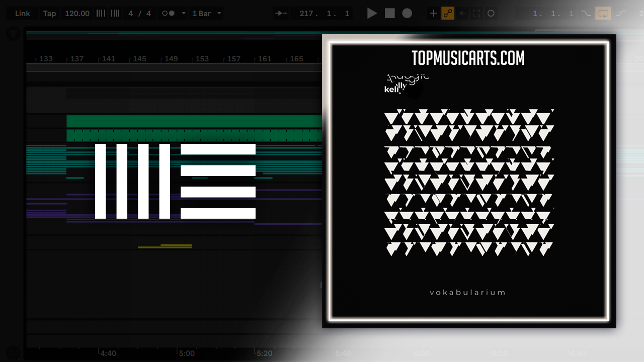Viewport: 644px width, 362px height.
Task: Click the vokabularium album cover thumbnail
Action: (x=468, y=181)
